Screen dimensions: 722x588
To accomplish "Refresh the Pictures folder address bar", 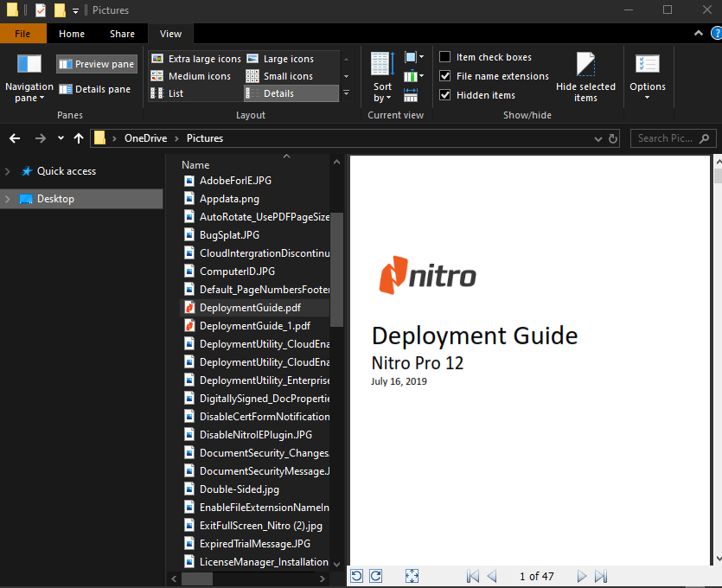I will coord(613,138).
